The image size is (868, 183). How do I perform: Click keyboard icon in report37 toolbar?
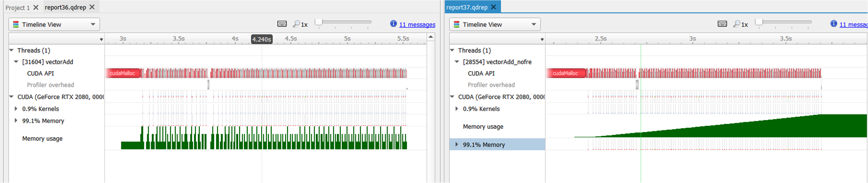coord(722,24)
